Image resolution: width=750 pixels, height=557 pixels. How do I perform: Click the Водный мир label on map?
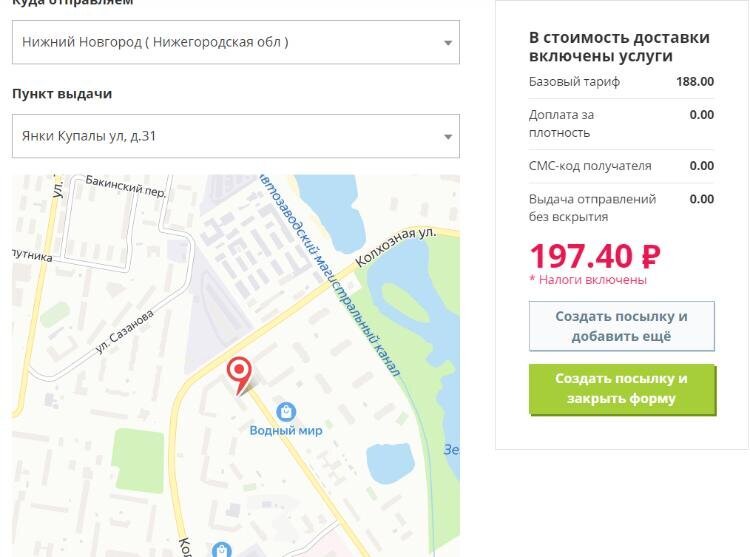click(286, 430)
